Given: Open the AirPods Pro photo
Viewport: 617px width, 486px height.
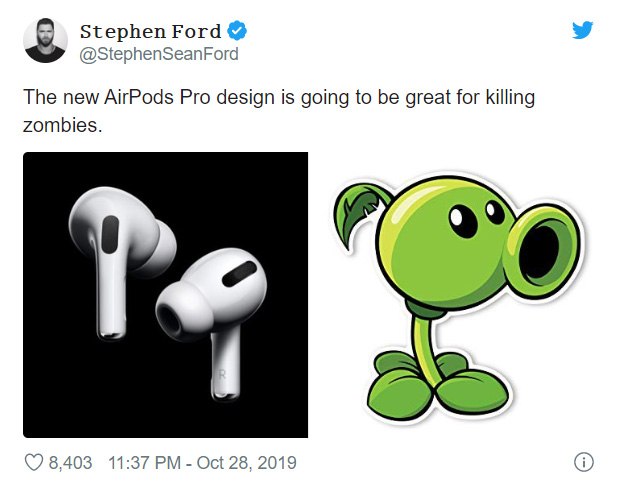Looking at the screenshot, I should (x=165, y=295).
